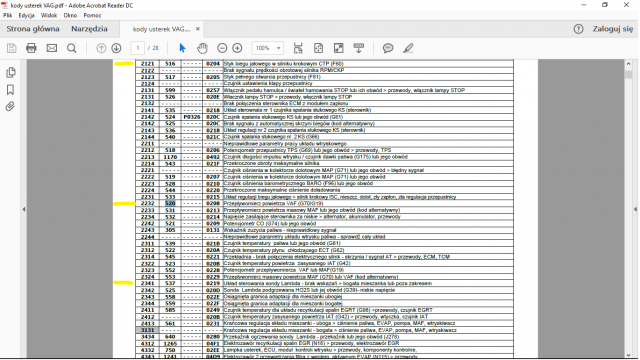Go to previous page arrow
The width and height of the screenshot is (640, 360).
[101, 48]
